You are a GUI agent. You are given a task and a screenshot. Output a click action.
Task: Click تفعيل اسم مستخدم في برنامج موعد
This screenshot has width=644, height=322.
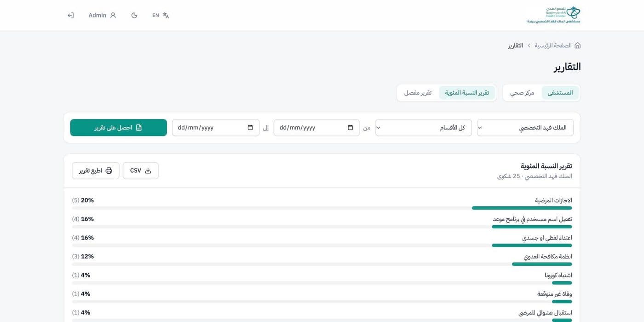[x=533, y=219]
